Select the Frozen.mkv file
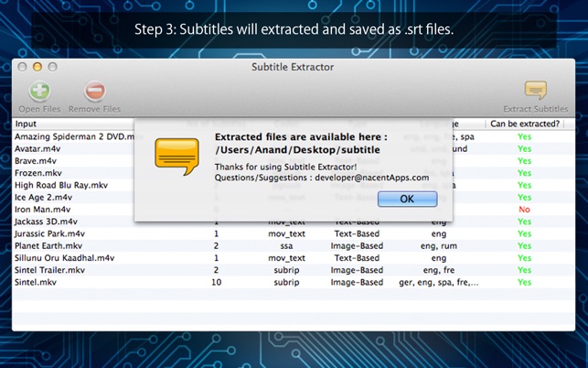The image size is (588, 368). coord(37,173)
